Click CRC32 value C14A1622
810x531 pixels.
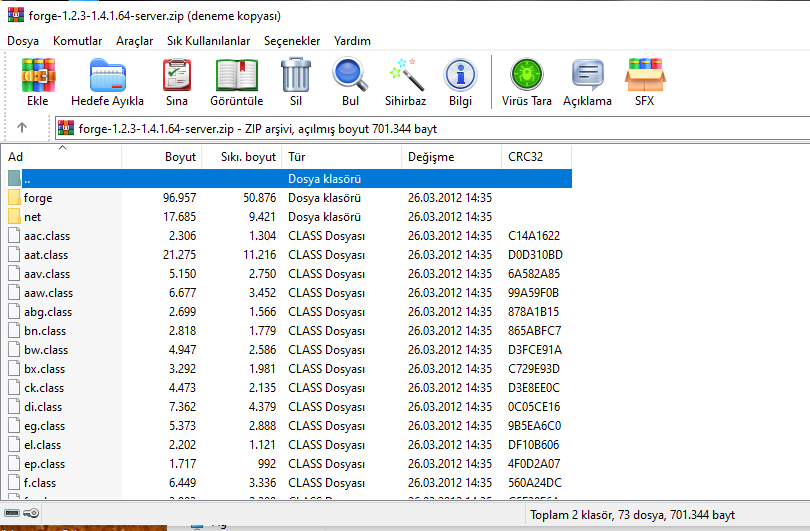pyautogui.click(x=534, y=236)
